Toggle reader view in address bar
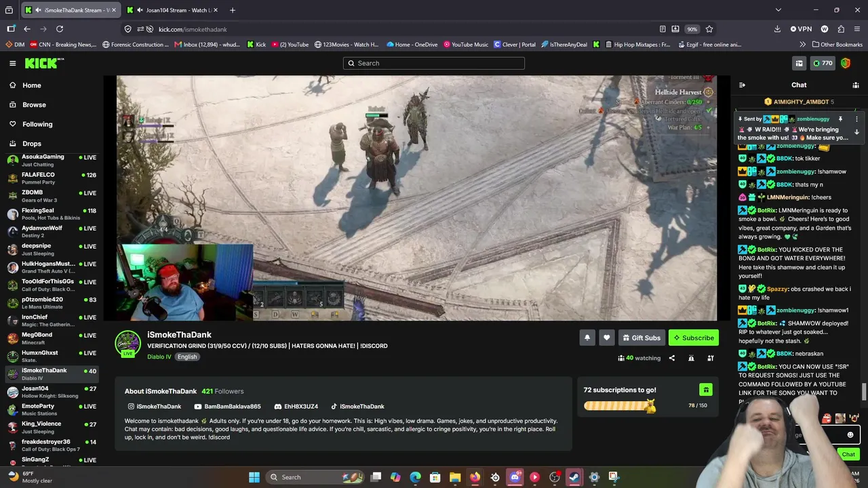Viewport: 868px width, 488px height. point(663,29)
